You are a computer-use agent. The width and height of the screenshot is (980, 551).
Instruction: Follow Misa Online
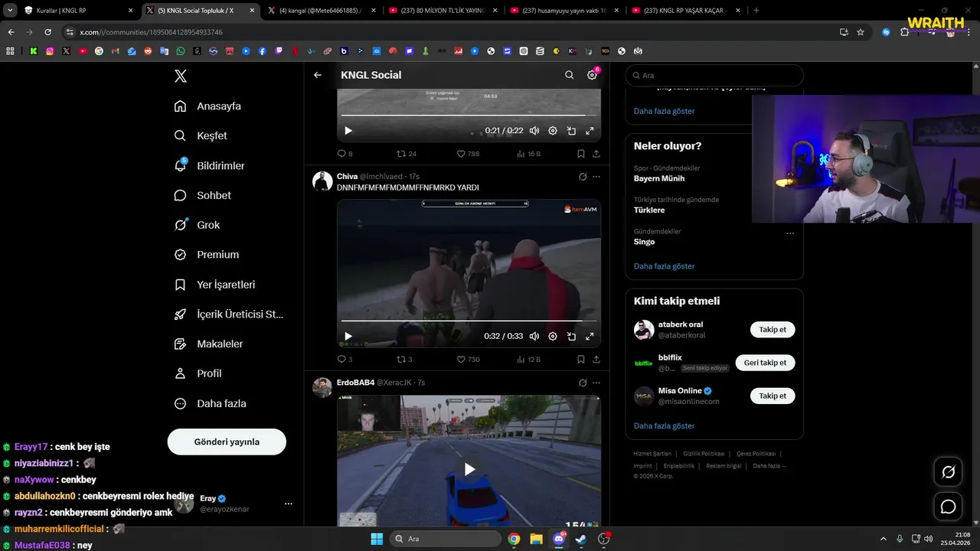click(x=773, y=396)
